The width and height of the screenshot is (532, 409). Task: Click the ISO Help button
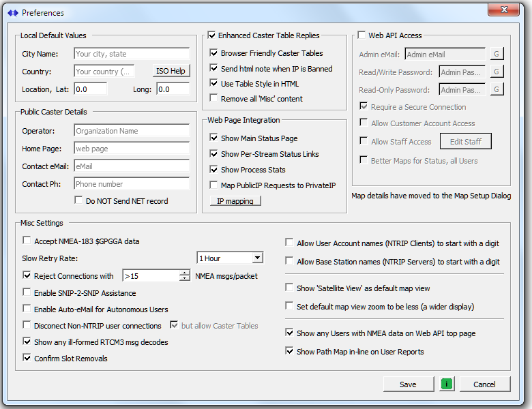click(171, 72)
